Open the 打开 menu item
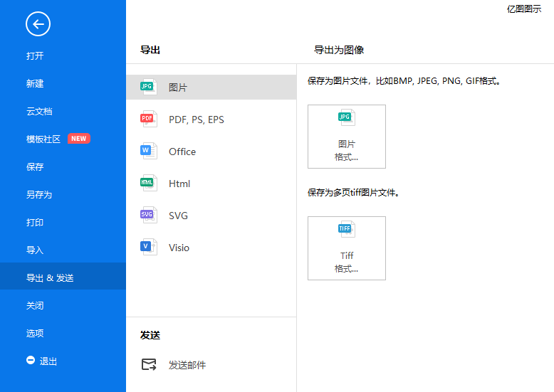Viewport: 554px width, 392px height. point(35,55)
